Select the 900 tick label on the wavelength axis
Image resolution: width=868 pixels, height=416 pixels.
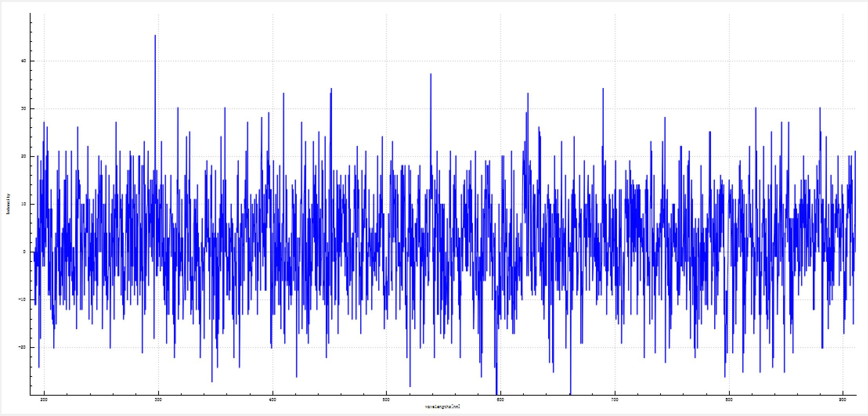(843, 400)
